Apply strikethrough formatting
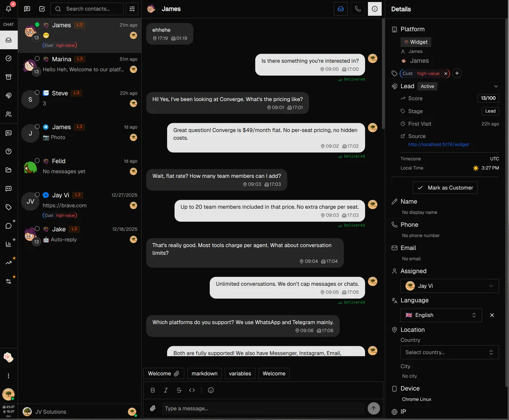Viewport: 509px width, 420px height. tap(179, 390)
